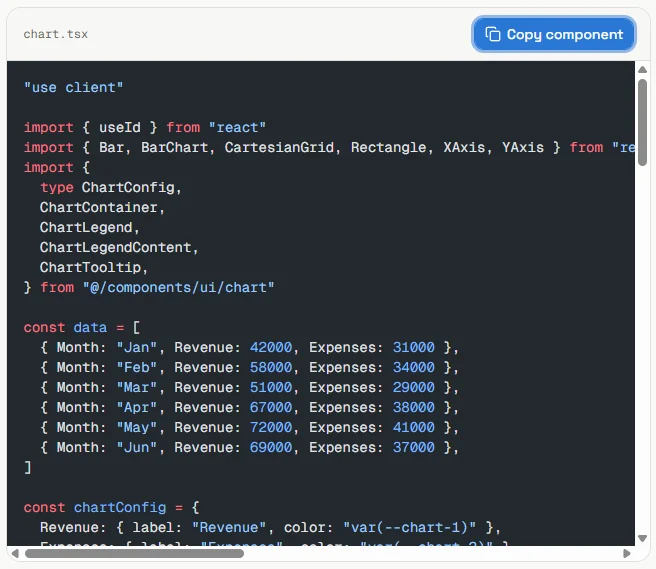Click the Expenses value 38000
Screen dimensions: 656x569
point(413,408)
